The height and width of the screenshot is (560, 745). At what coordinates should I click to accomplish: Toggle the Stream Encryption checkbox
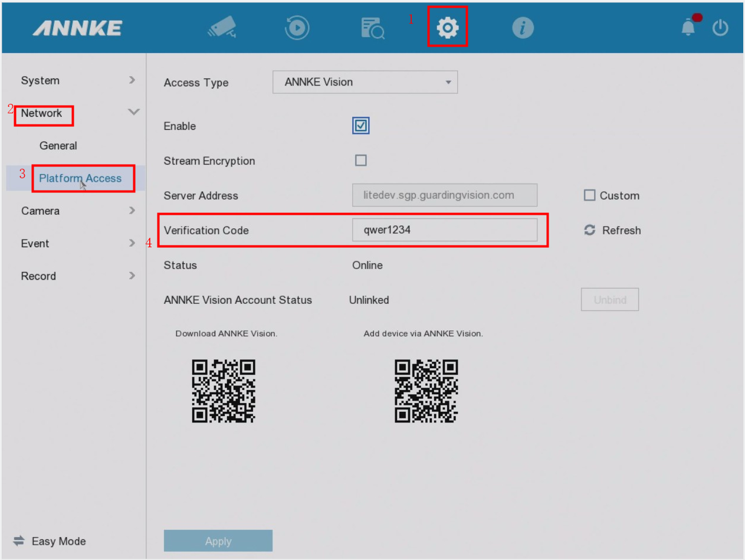click(x=361, y=161)
